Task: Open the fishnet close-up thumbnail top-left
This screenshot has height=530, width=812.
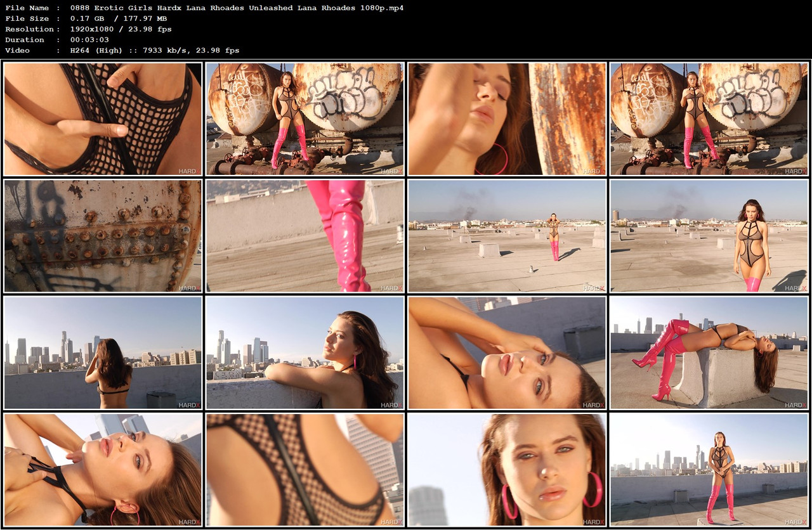Action: 102,118
